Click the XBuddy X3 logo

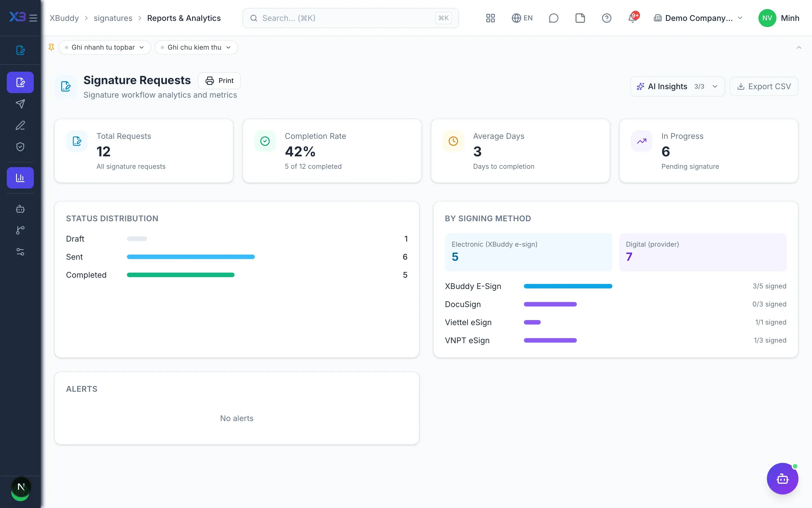click(17, 17)
